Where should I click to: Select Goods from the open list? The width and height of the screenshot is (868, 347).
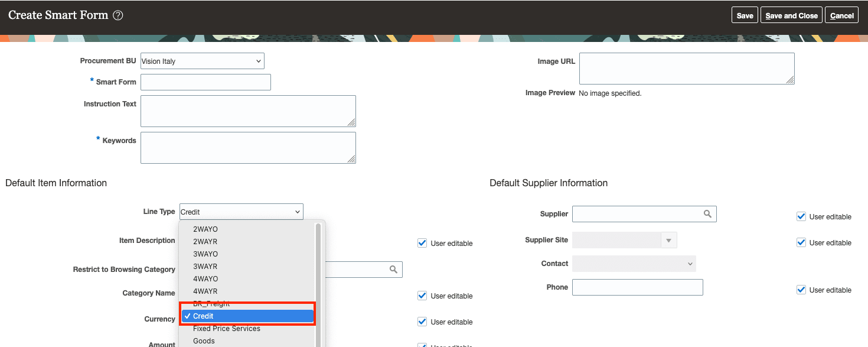205,340
